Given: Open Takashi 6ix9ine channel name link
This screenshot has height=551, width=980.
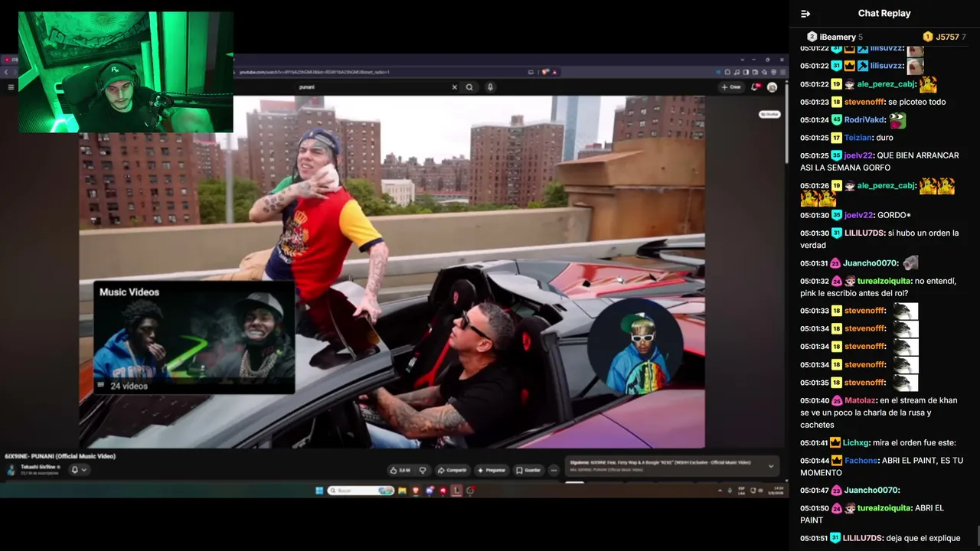Looking at the screenshot, I should pos(38,466).
